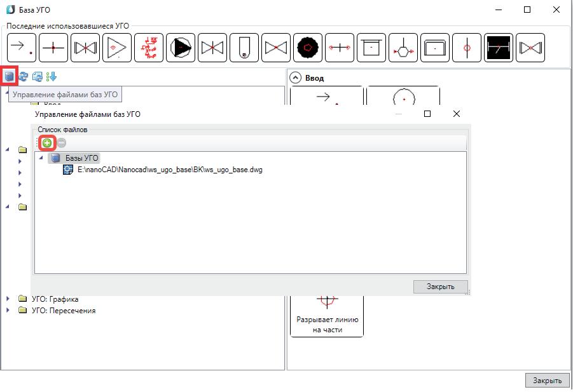This screenshot has width=573, height=392.
Task: Collapse the Базы УГО node arrow
Action: coord(41,158)
